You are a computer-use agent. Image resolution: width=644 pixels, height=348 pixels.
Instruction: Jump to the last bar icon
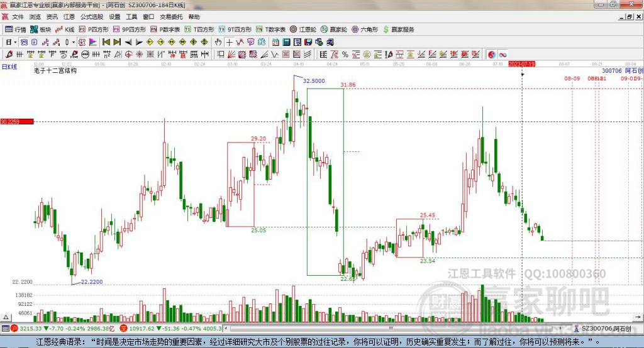point(117,42)
